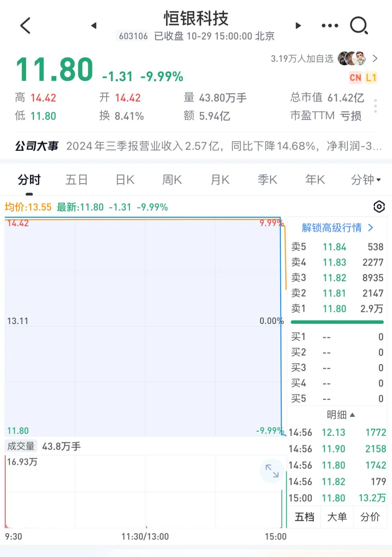This screenshot has width=392, height=557.
Task: Collapse the 明细 trade details list
Action: pyautogui.click(x=340, y=415)
